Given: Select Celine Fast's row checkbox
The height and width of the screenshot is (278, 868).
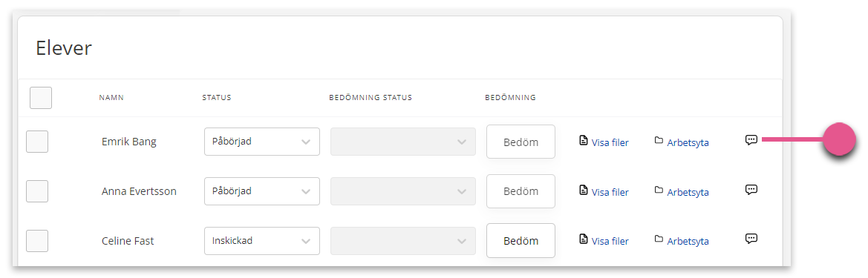Looking at the screenshot, I should 37,241.
